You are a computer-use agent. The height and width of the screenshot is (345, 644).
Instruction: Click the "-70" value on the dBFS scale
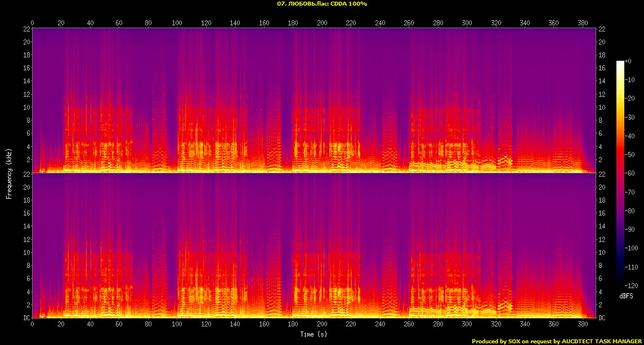(x=629, y=192)
